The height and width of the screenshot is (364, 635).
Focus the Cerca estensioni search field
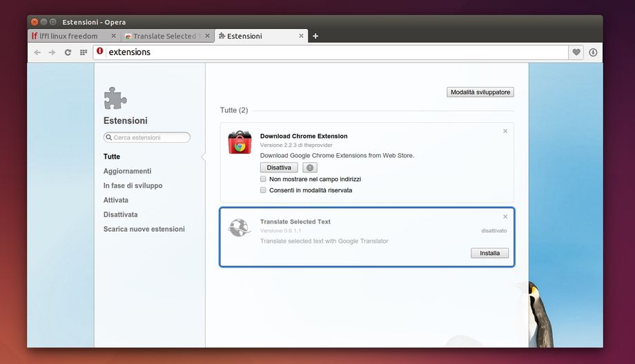point(147,137)
